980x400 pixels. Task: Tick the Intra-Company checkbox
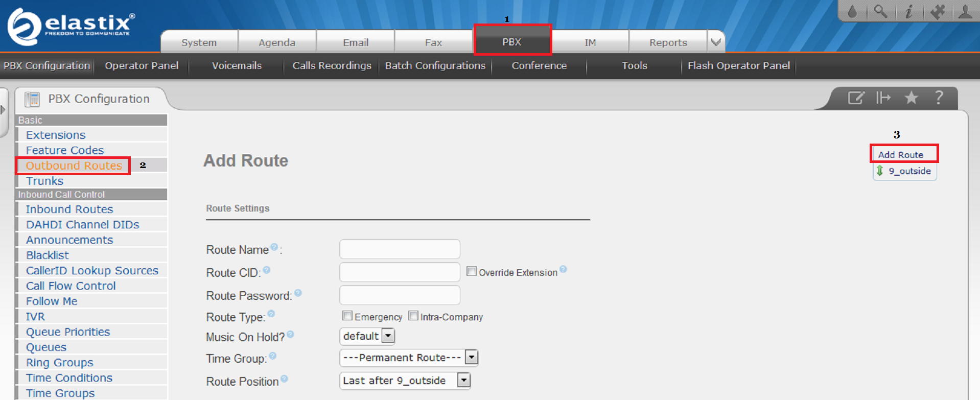coord(413,316)
